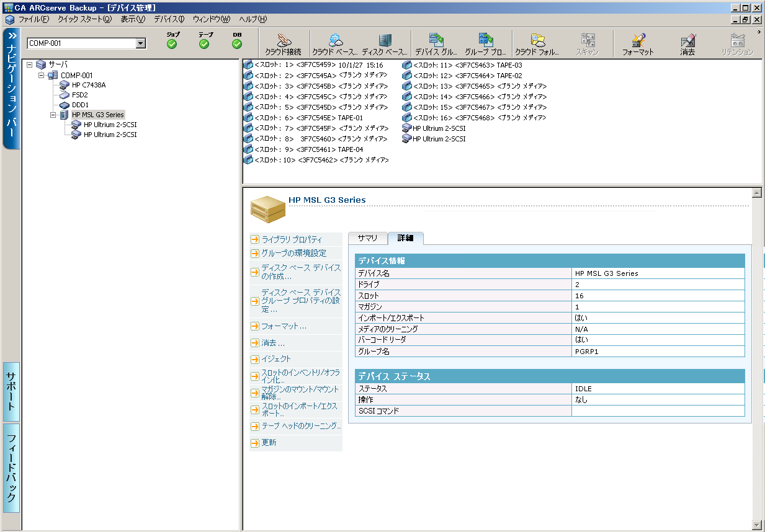This screenshot has width=765, height=532.
Task: Click the ライブラリ プロパティ link
Action: pyautogui.click(x=292, y=239)
